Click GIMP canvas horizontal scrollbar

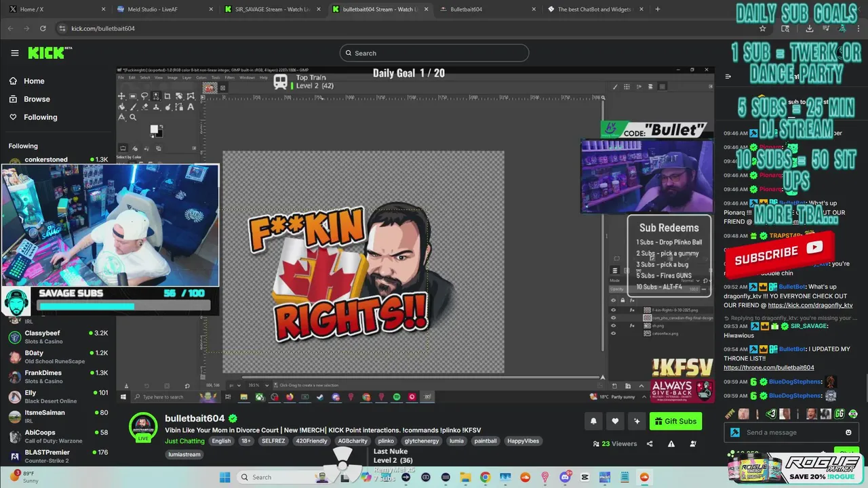coord(420,378)
